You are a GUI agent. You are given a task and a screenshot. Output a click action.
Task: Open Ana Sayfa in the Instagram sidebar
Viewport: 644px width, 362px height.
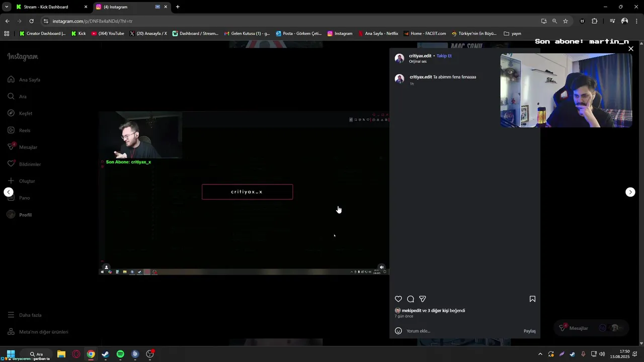24,79
